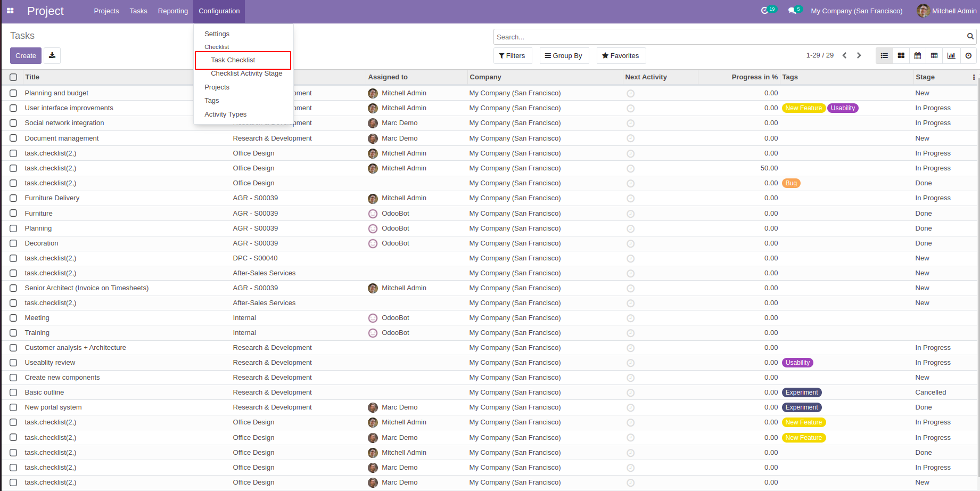The height and width of the screenshot is (491, 980).
Task: Open the apps grid home menu
Action: coord(10,11)
